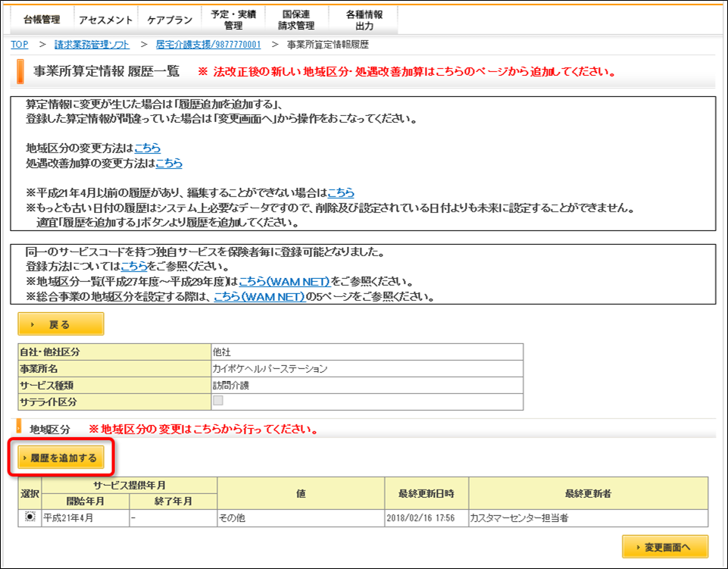
Task: Click the 戻る button
Action: [x=61, y=324]
